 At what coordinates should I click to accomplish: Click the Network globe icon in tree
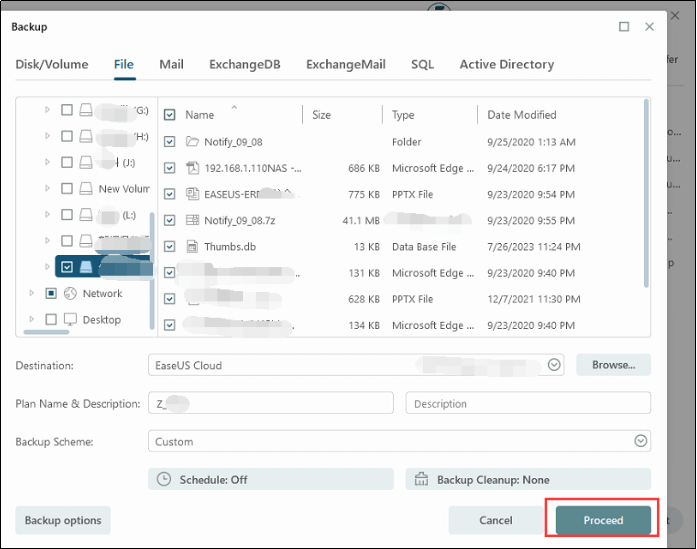[71, 294]
